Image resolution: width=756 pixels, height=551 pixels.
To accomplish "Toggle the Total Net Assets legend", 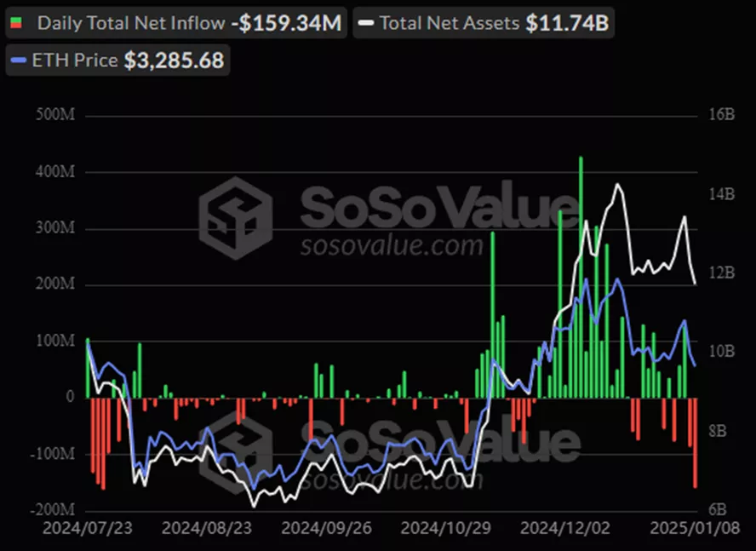I will click(x=484, y=23).
